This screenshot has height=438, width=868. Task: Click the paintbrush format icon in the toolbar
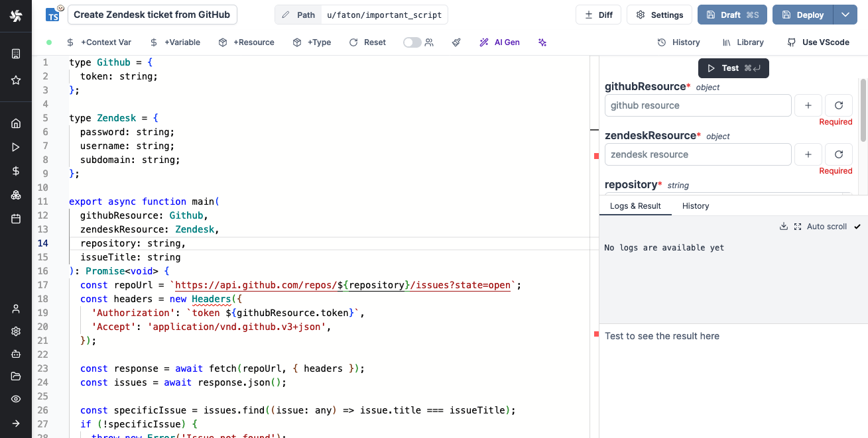pyautogui.click(x=456, y=42)
